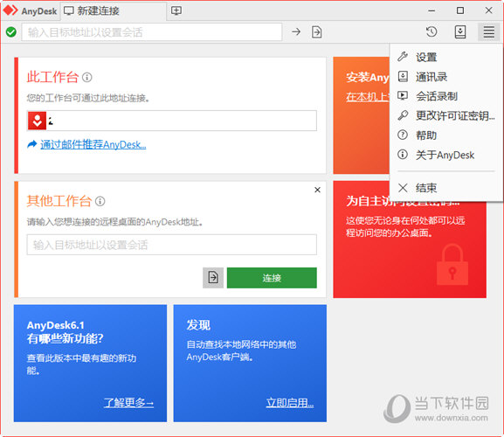The width and height of the screenshot is (504, 437).
Task: Click the file transfer icon in top toolbar
Action: [316, 31]
